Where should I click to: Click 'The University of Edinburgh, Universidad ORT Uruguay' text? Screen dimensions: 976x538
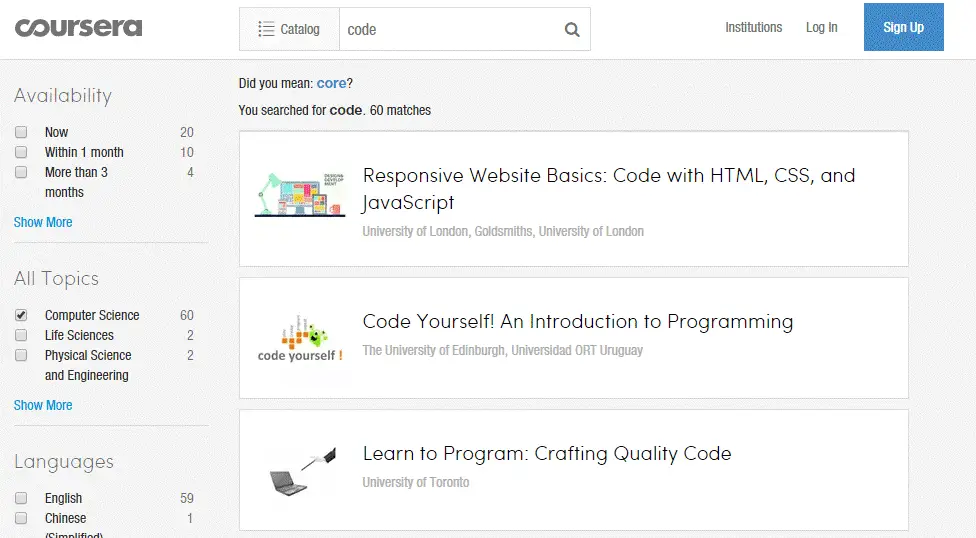coord(502,351)
